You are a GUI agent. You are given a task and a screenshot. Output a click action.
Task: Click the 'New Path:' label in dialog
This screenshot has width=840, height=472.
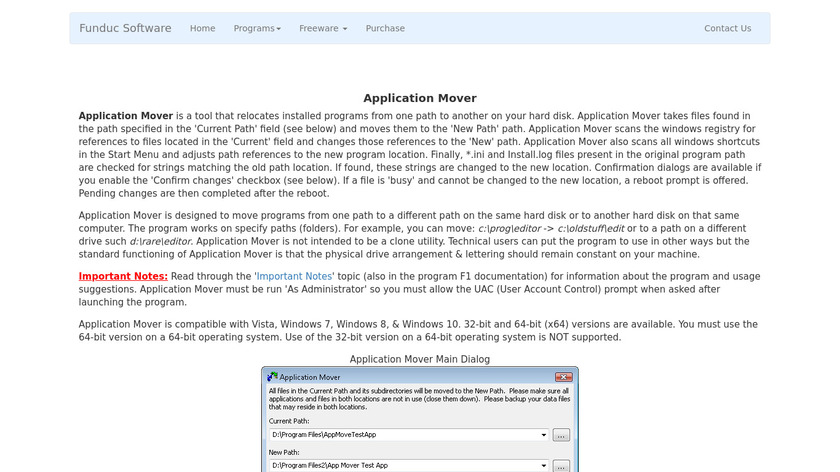[284, 452]
